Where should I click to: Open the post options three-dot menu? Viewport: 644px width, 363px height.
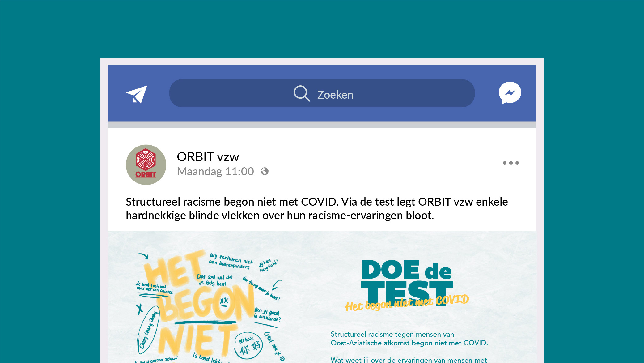pos(511,163)
